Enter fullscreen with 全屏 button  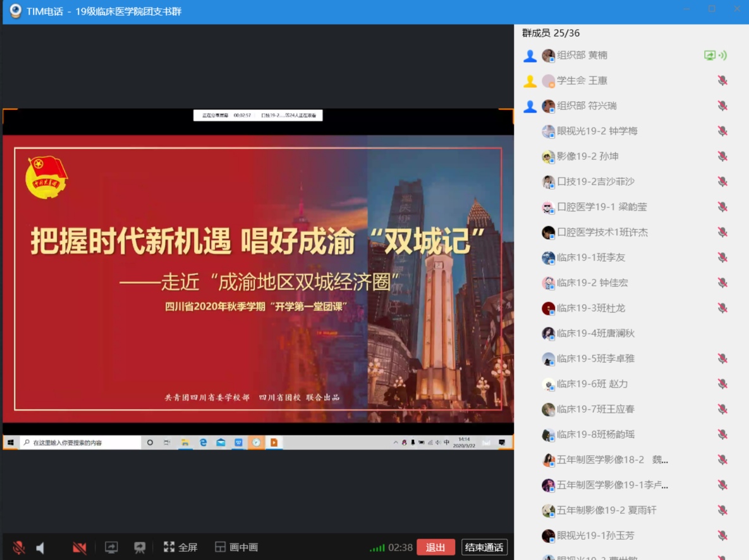click(181, 547)
